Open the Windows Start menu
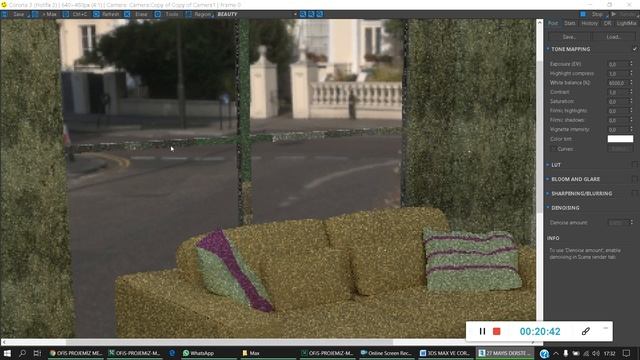 pyautogui.click(x=7, y=353)
